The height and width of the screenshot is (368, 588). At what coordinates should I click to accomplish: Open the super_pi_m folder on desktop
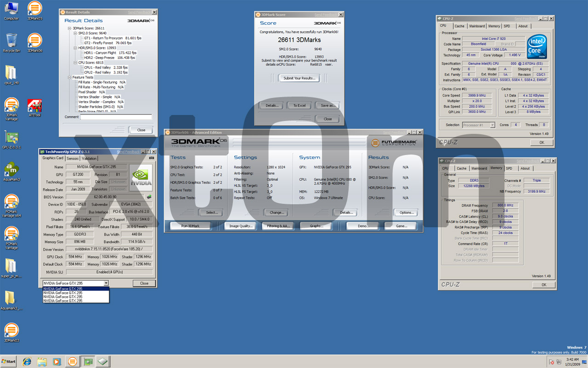[x=11, y=269]
